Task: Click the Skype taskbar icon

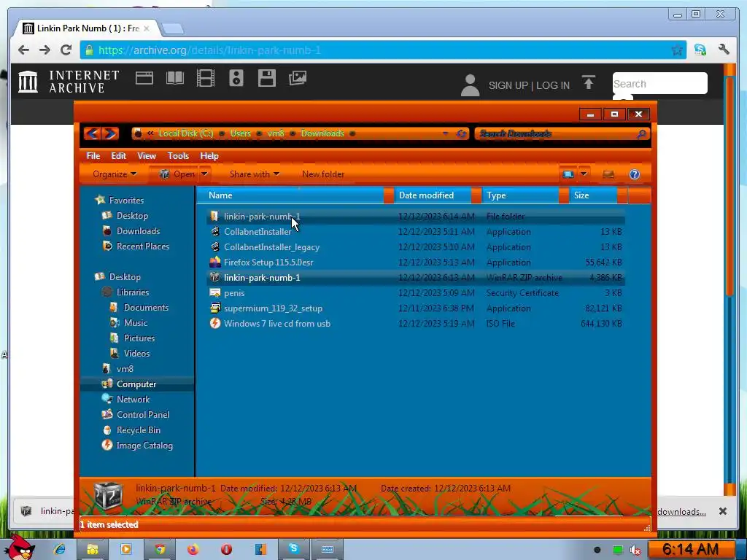Action: pos(293,549)
